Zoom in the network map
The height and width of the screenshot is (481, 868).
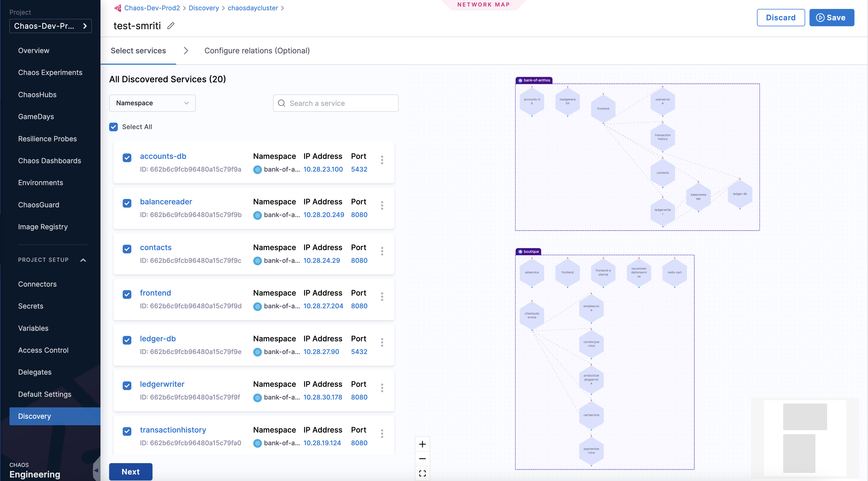422,444
